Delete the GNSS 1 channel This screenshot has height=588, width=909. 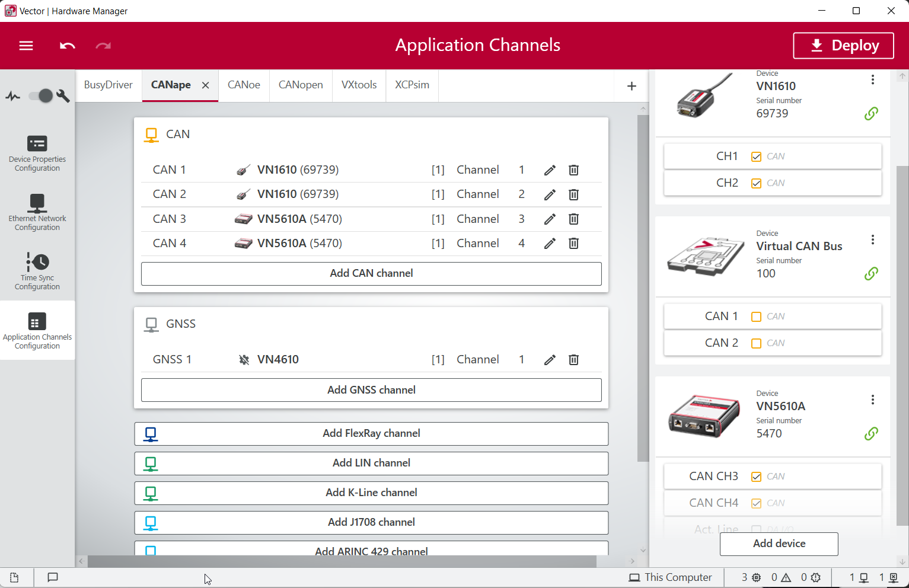[573, 360]
